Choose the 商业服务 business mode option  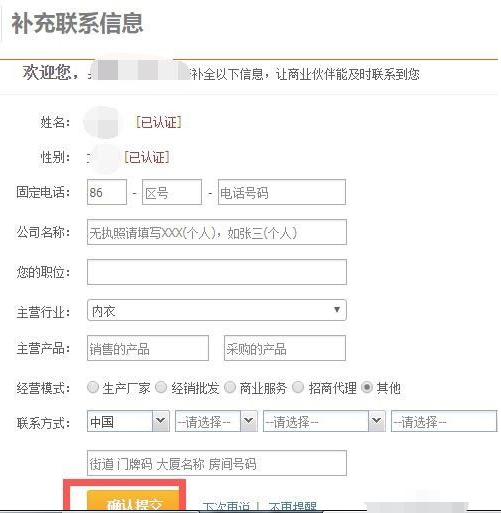tap(230, 387)
